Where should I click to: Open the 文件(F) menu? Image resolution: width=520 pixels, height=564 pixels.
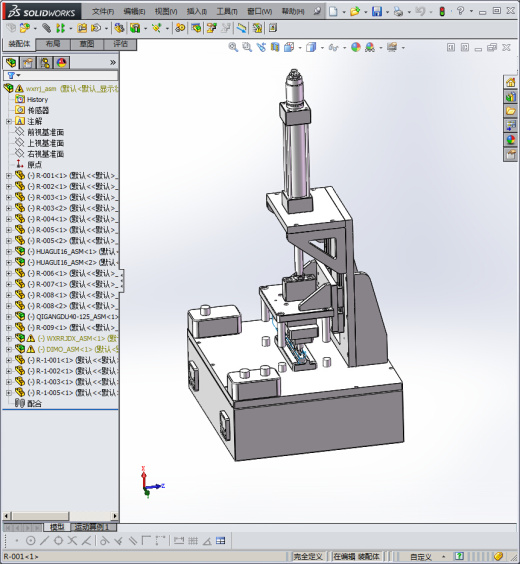103,12
